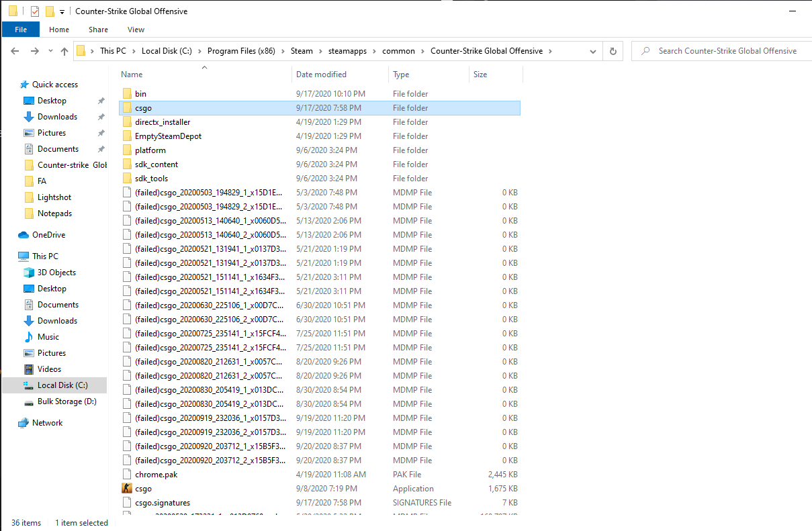Image resolution: width=812 pixels, height=531 pixels.
Task: Open the Lightshot folder in navigation pane
Action: [54, 197]
